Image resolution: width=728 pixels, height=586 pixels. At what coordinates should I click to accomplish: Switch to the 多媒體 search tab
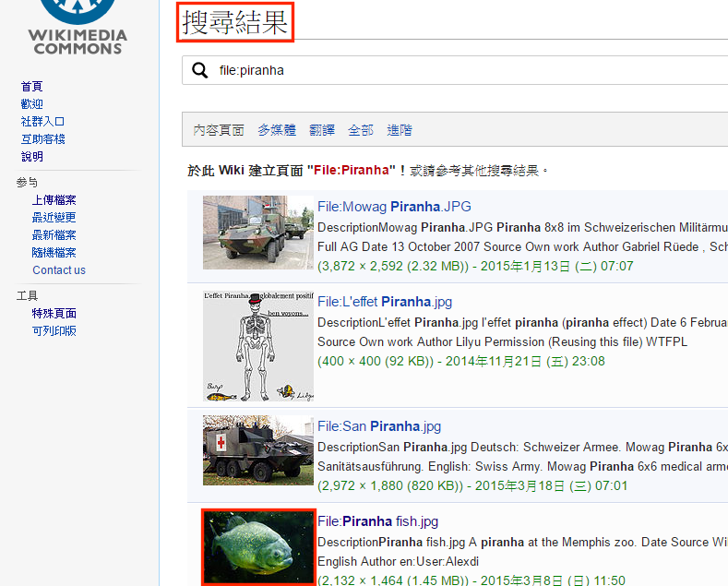tap(277, 130)
